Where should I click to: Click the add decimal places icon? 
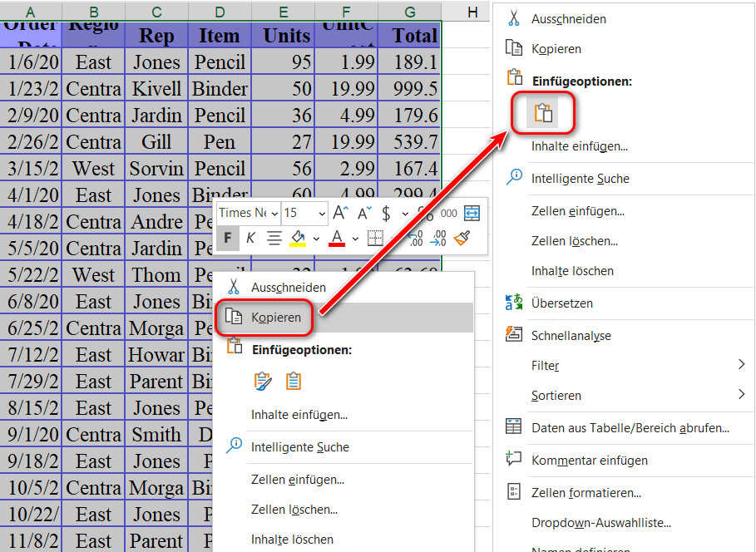pos(415,239)
